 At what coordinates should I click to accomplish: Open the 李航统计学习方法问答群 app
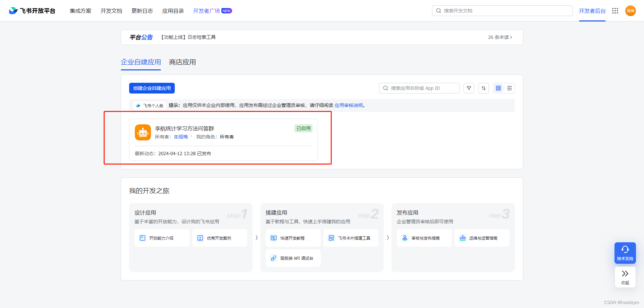pyautogui.click(x=184, y=129)
